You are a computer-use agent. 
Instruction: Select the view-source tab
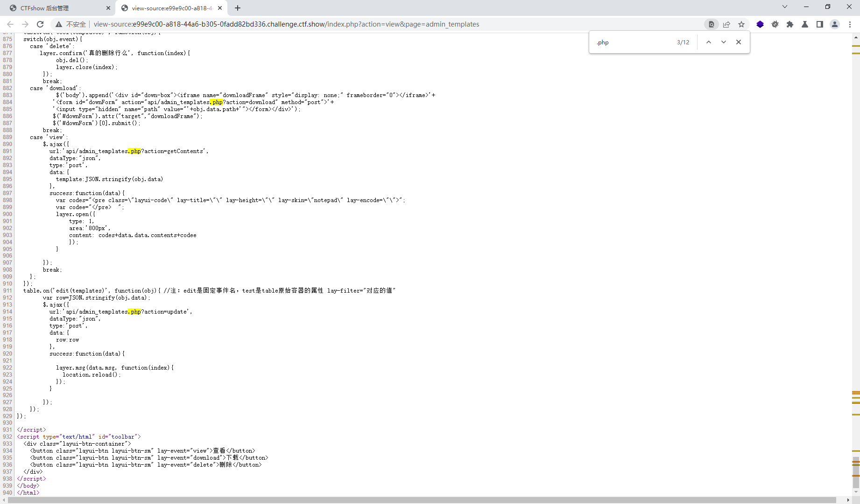(168, 7)
